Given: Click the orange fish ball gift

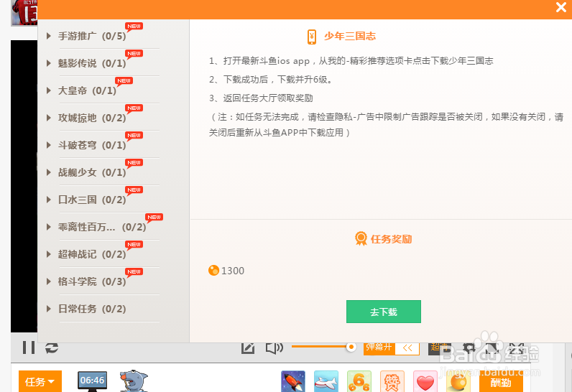Looking at the screenshot, I should [458, 381].
